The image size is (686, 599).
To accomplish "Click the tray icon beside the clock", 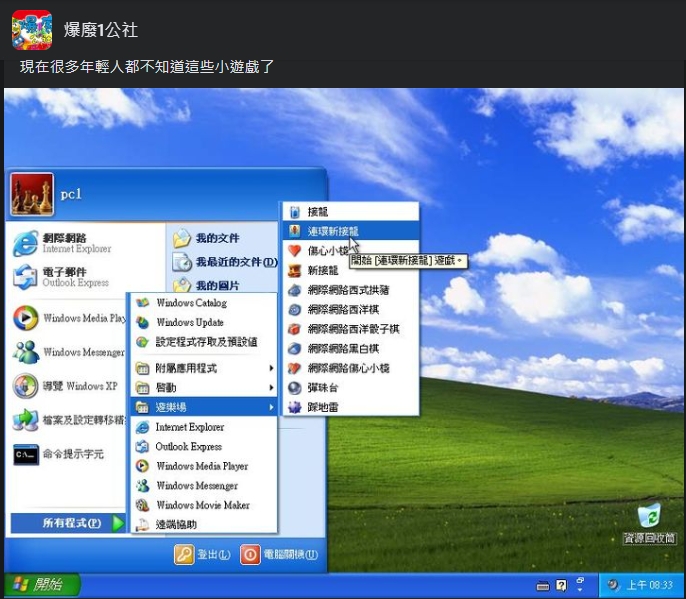I will click(613, 585).
